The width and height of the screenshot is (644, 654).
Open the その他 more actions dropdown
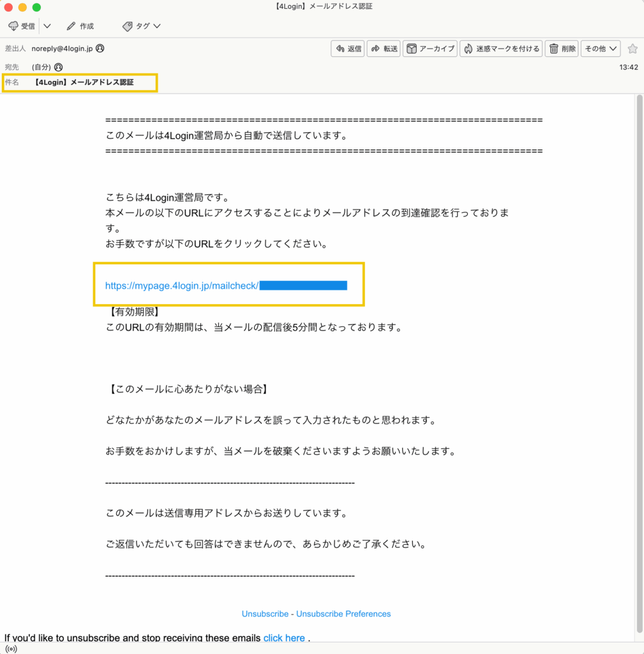click(601, 49)
